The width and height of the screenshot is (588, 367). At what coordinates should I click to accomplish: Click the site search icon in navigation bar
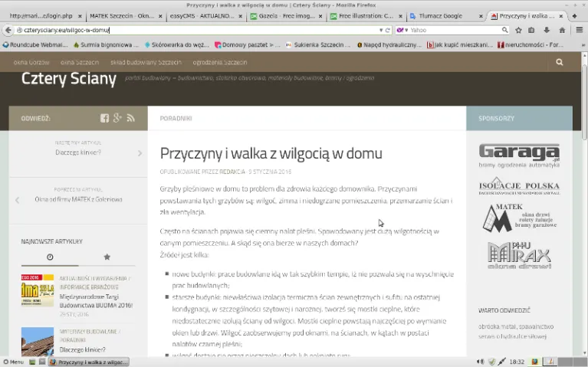(x=560, y=62)
